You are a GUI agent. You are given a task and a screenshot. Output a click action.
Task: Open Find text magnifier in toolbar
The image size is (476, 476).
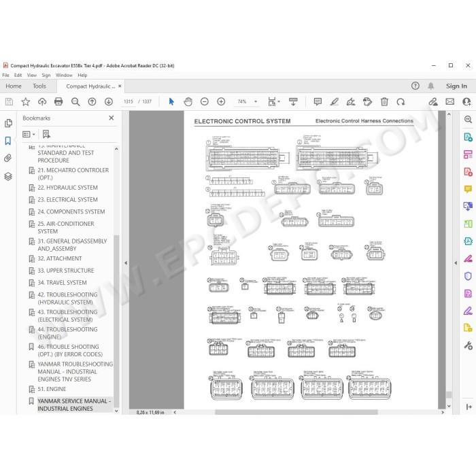point(75,102)
